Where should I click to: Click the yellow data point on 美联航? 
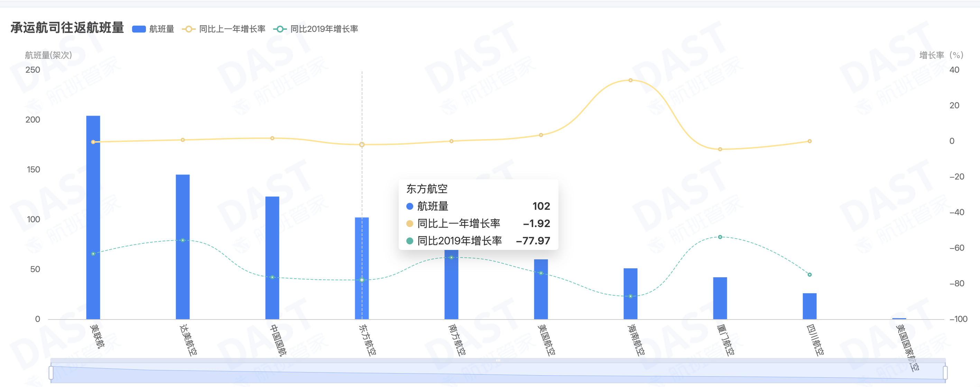93,142
